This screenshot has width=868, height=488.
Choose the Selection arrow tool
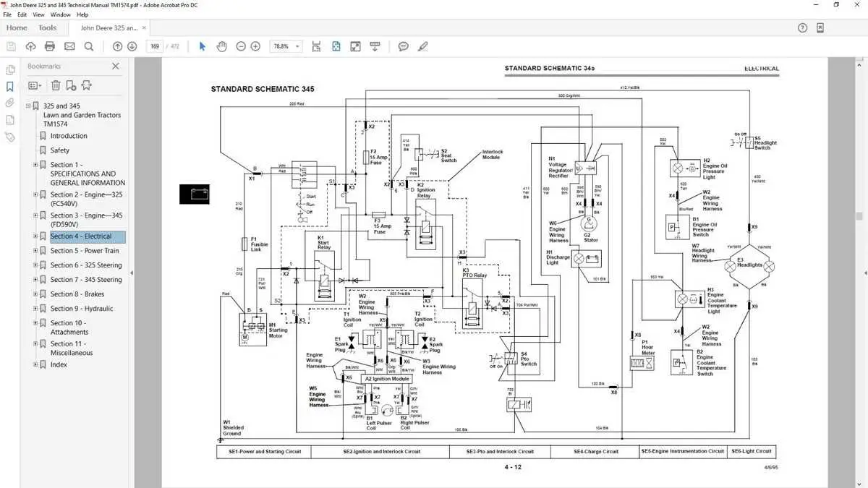tap(203, 46)
